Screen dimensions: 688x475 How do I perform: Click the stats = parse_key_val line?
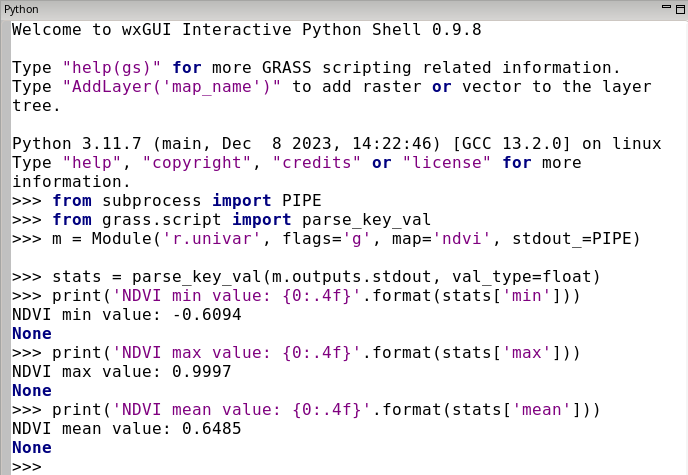pos(306,277)
